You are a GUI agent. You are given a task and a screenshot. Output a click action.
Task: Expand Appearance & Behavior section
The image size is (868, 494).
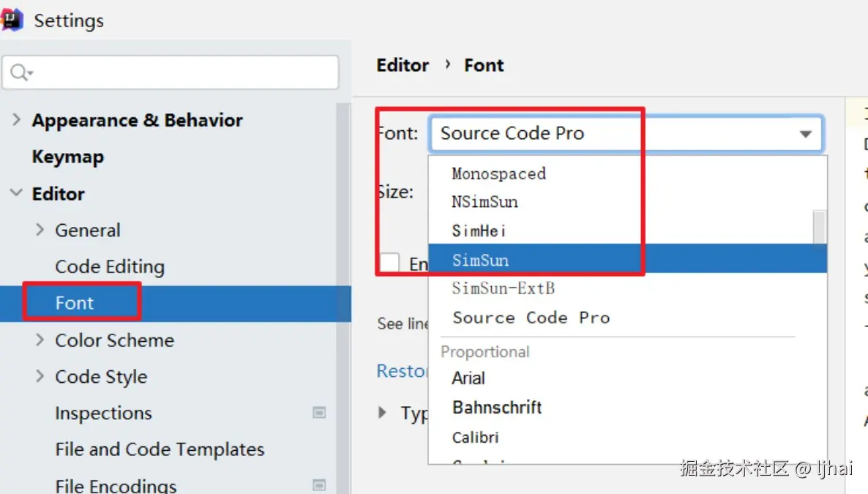pyautogui.click(x=17, y=120)
